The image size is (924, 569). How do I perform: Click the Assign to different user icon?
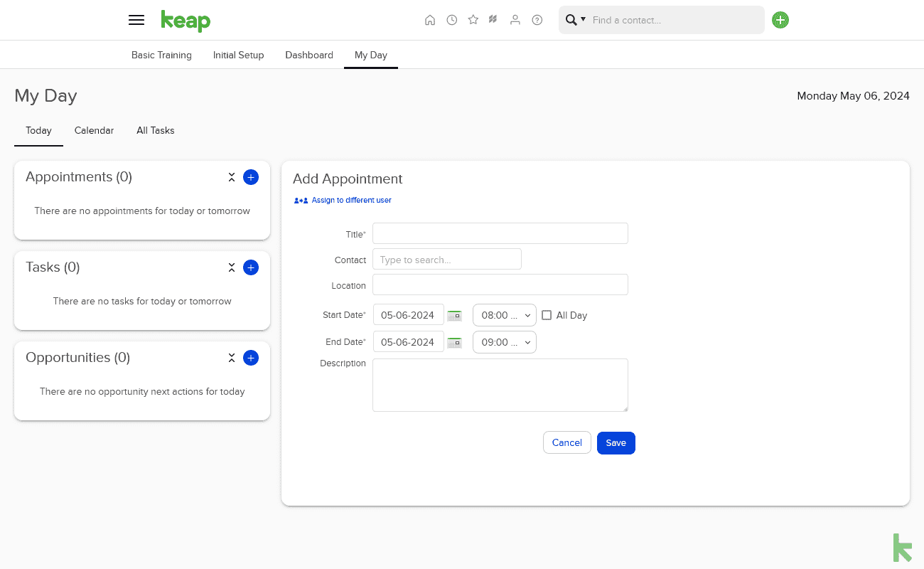[x=301, y=201]
